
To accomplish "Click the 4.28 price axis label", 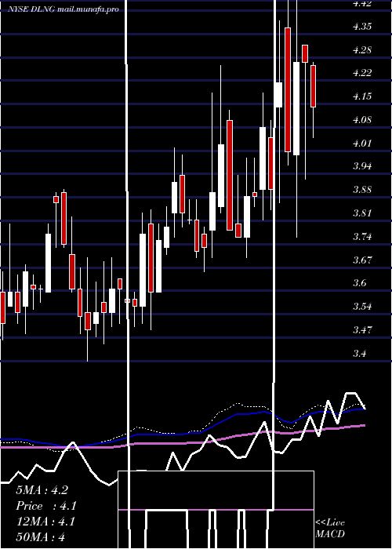I will [362, 50].
